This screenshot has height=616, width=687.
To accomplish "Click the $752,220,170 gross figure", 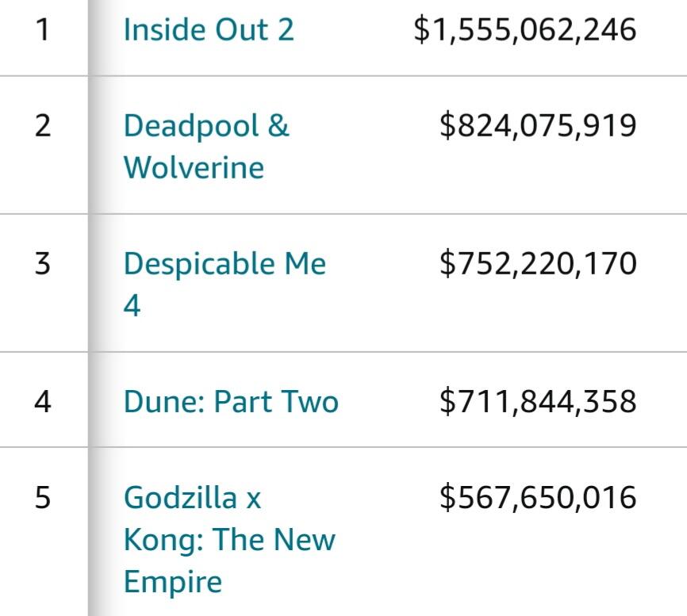I will coord(538,263).
